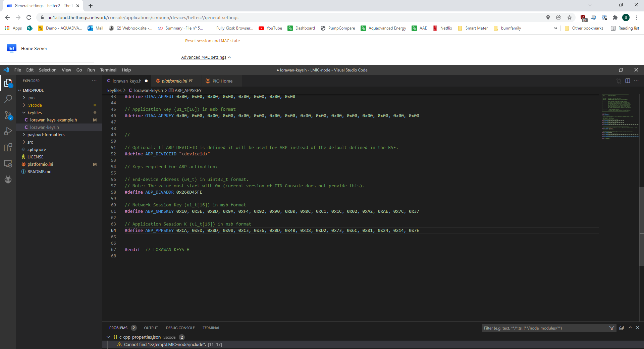This screenshot has width=644, height=349.
Task: Click ABP_APPSKEY breadcrumb
Action: coord(185,90)
